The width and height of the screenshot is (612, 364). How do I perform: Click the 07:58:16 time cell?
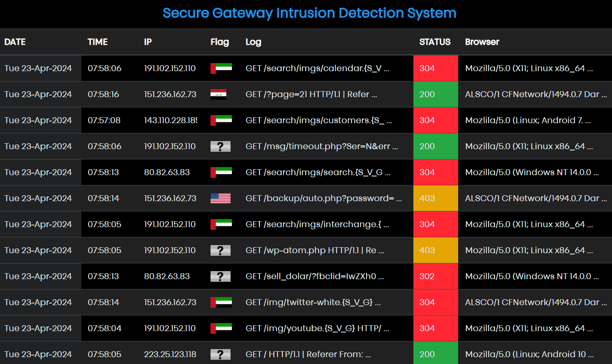pos(104,94)
